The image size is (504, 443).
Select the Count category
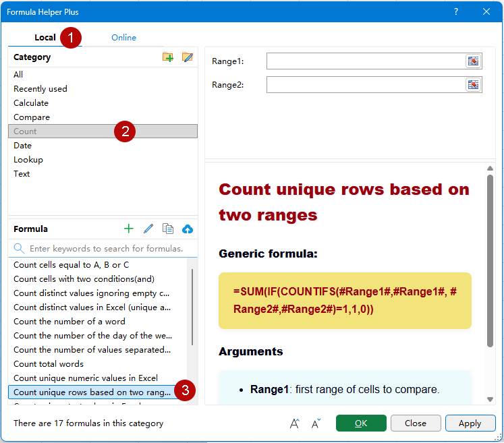(103, 131)
